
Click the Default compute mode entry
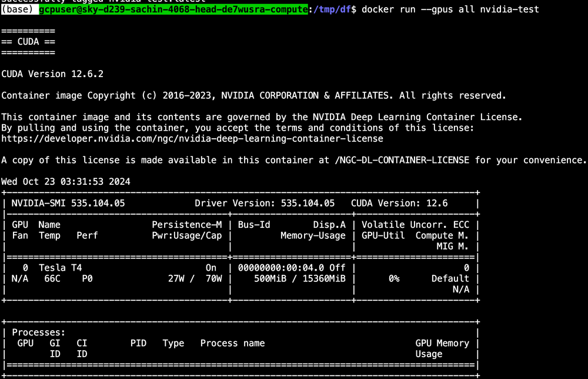(x=450, y=278)
